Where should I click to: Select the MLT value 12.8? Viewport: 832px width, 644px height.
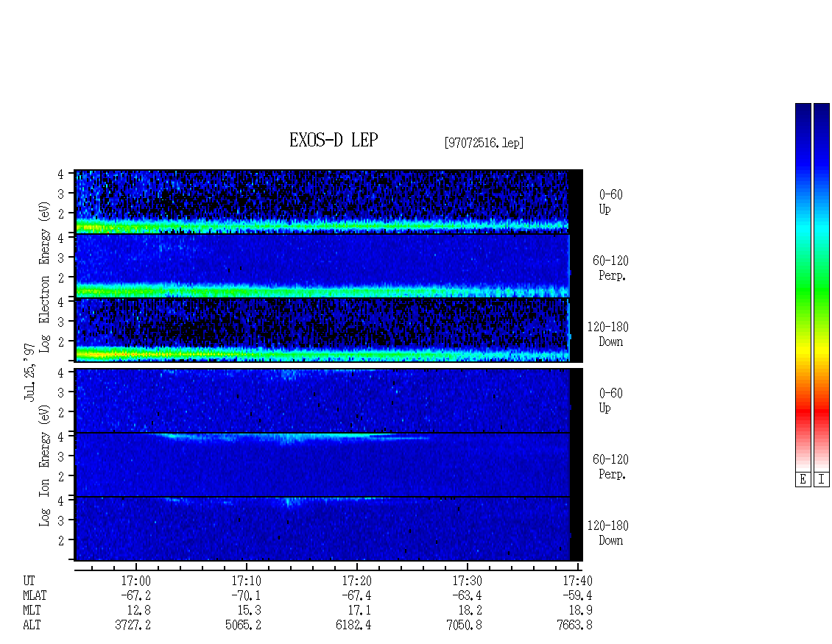(138, 611)
